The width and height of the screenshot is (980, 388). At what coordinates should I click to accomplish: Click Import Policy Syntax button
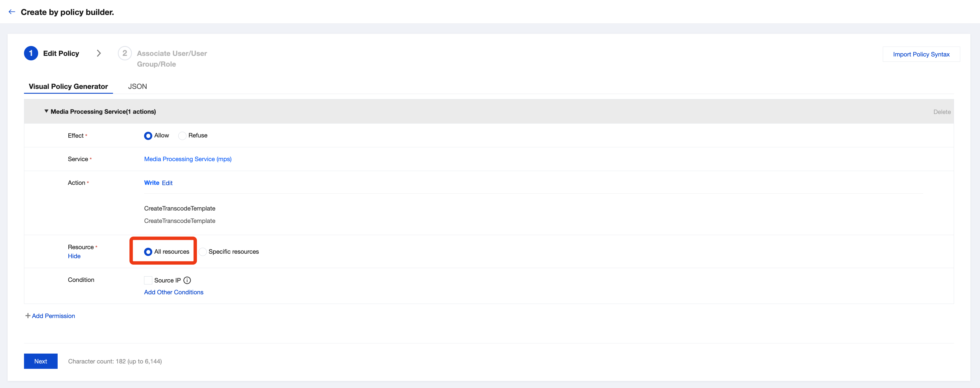[x=921, y=54]
